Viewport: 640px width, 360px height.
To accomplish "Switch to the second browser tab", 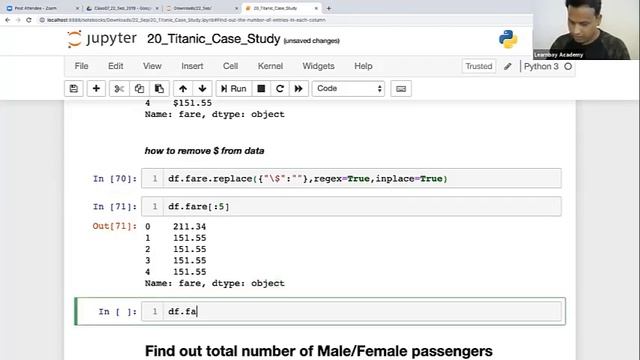I will click(x=122, y=8).
